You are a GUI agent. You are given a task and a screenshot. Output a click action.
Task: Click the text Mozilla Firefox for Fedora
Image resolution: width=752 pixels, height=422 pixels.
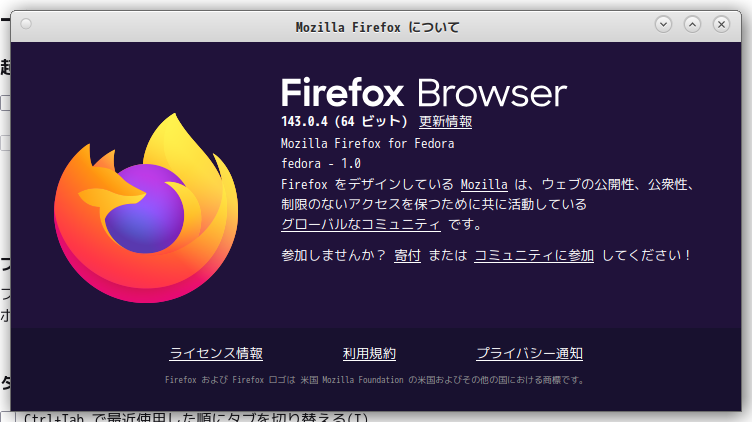367,143
